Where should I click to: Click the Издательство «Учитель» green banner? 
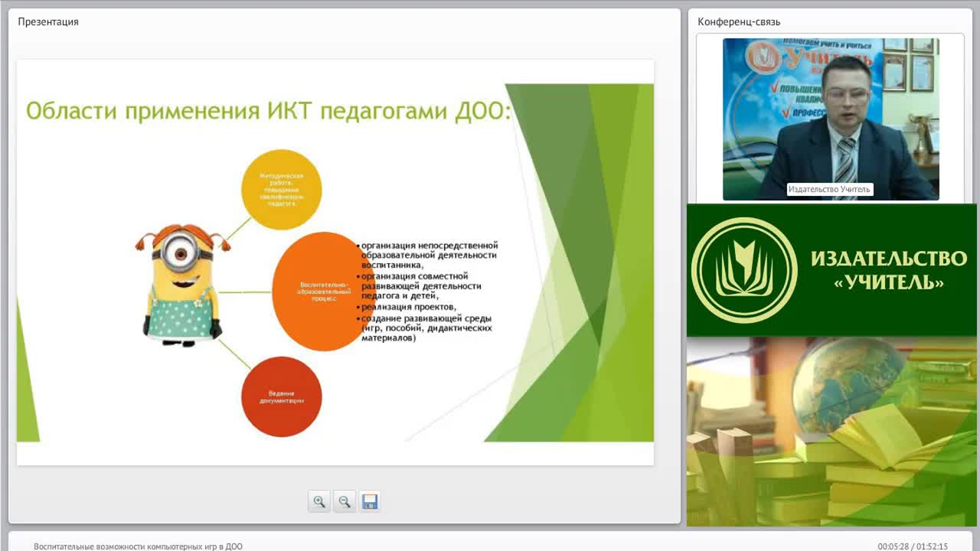(x=831, y=270)
